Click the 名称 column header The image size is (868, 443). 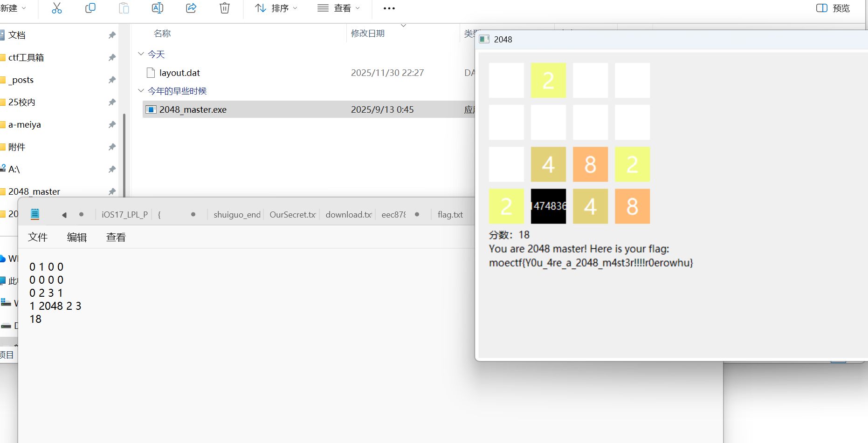(162, 34)
